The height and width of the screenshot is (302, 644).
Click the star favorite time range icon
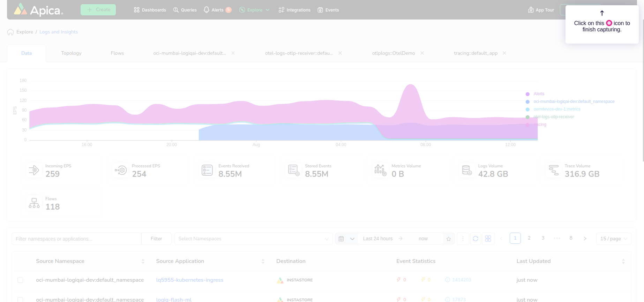[x=449, y=239]
